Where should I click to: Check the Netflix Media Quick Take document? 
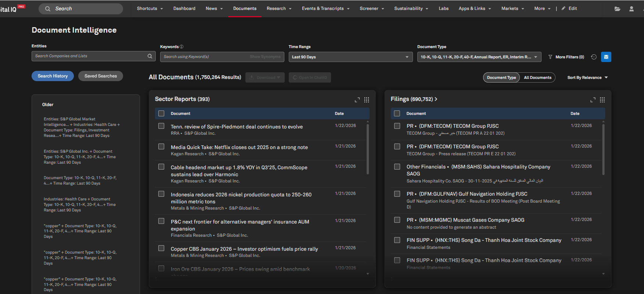pos(161,146)
